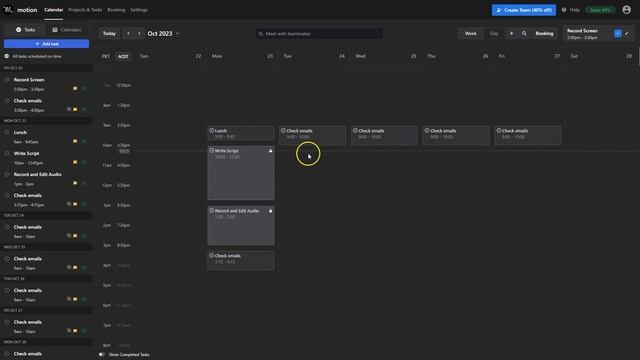Click Create Team (40% off) button
The image size is (640, 360).
tap(524, 10)
